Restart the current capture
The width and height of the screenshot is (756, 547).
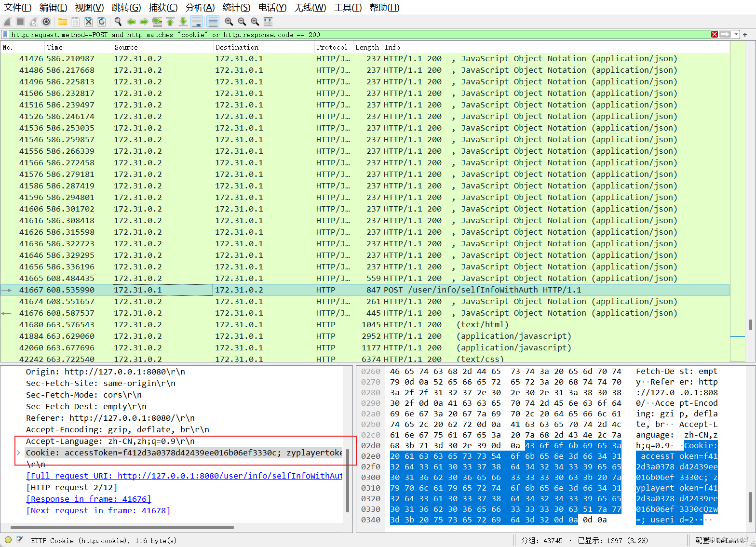pos(33,22)
